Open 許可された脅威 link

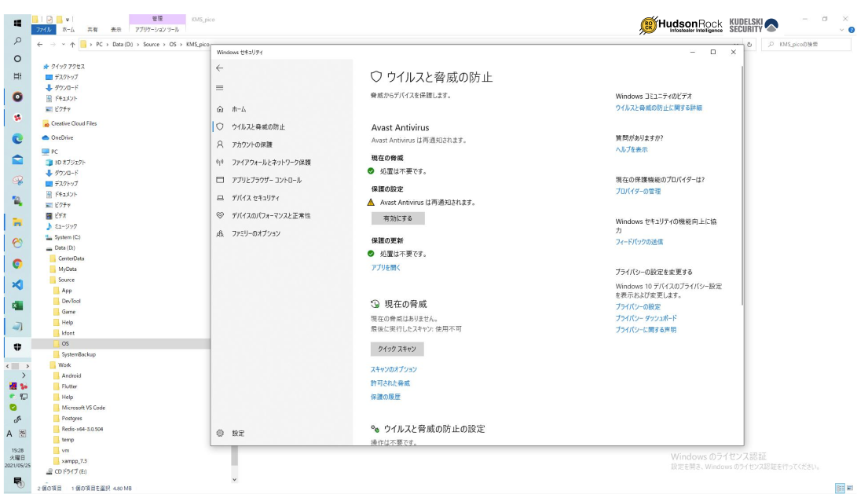point(390,383)
